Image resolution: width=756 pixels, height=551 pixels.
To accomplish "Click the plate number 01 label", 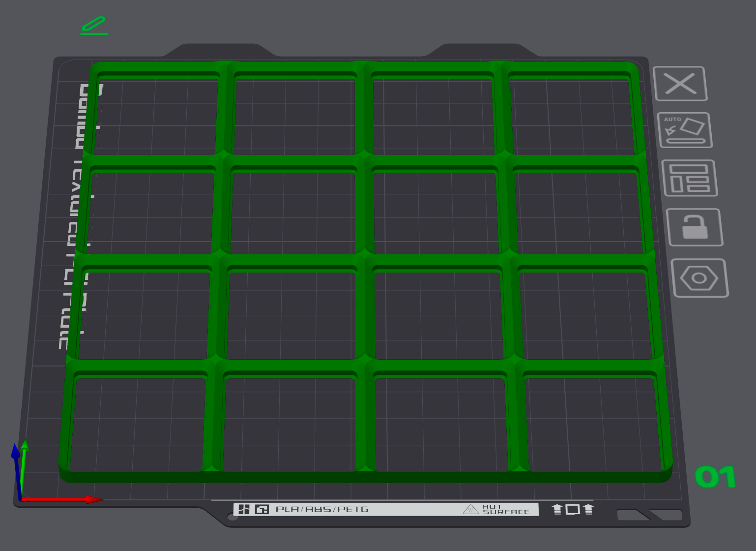I will coord(715,477).
